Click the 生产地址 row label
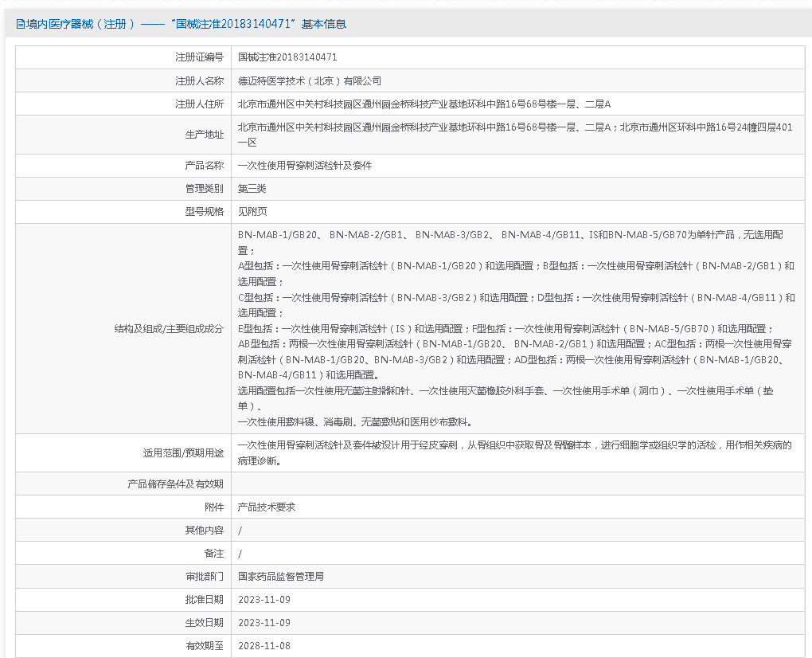812x658 pixels. pos(204,135)
